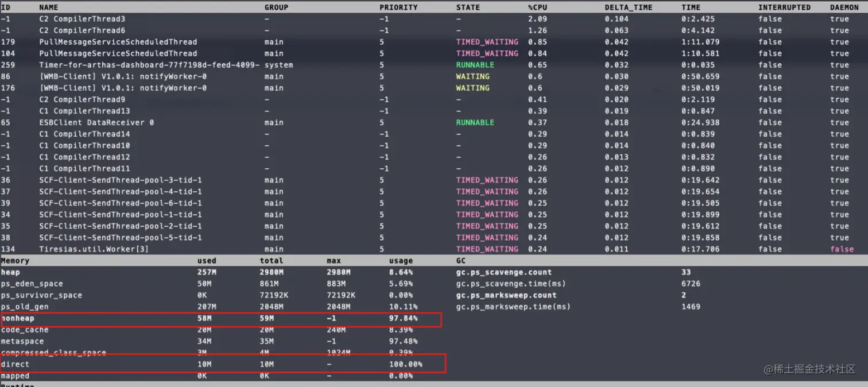Select the C1 CompilerThread13 thread name
This screenshot has width=868, height=387.
pos(84,111)
